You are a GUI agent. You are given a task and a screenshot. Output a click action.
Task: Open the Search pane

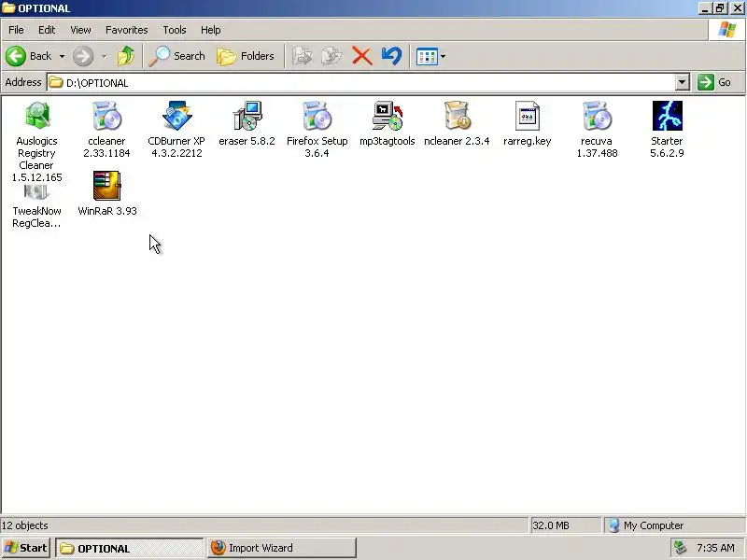(176, 56)
